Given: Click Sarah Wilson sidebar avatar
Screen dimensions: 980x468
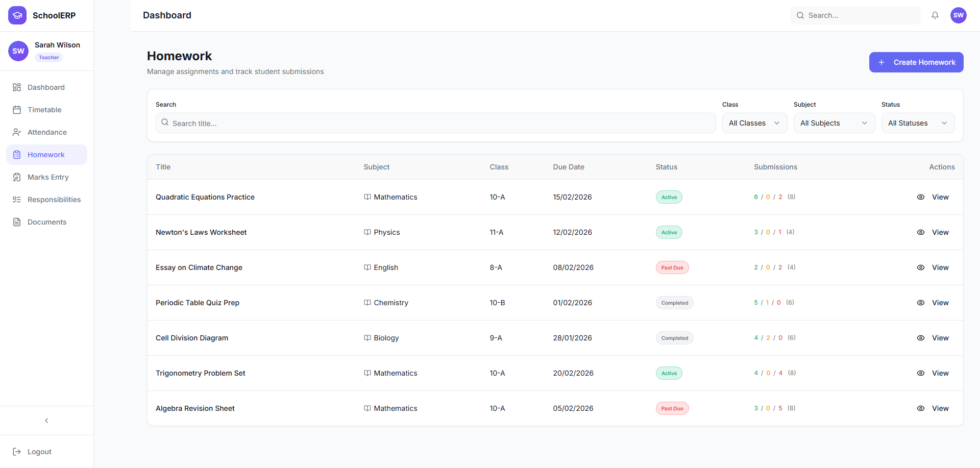Looking at the screenshot, I should pyautogui.click(x=18, y=51).
